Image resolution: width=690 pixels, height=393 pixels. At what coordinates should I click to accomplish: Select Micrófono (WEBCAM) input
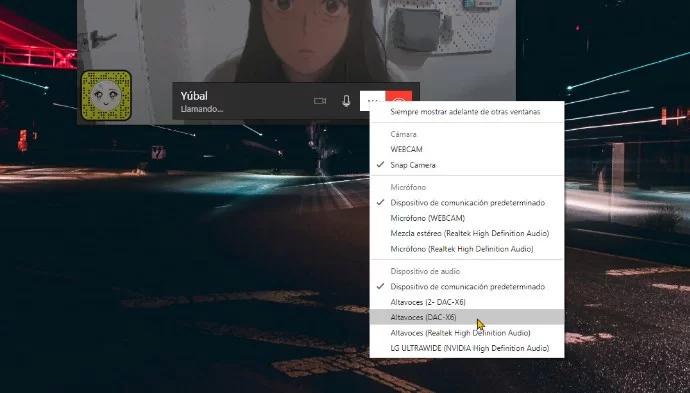click(467, 218)
